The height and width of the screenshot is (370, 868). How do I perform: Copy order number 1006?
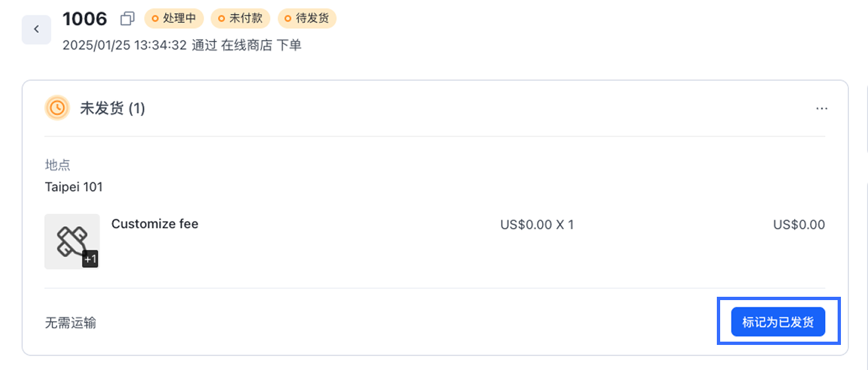(127, 19)
